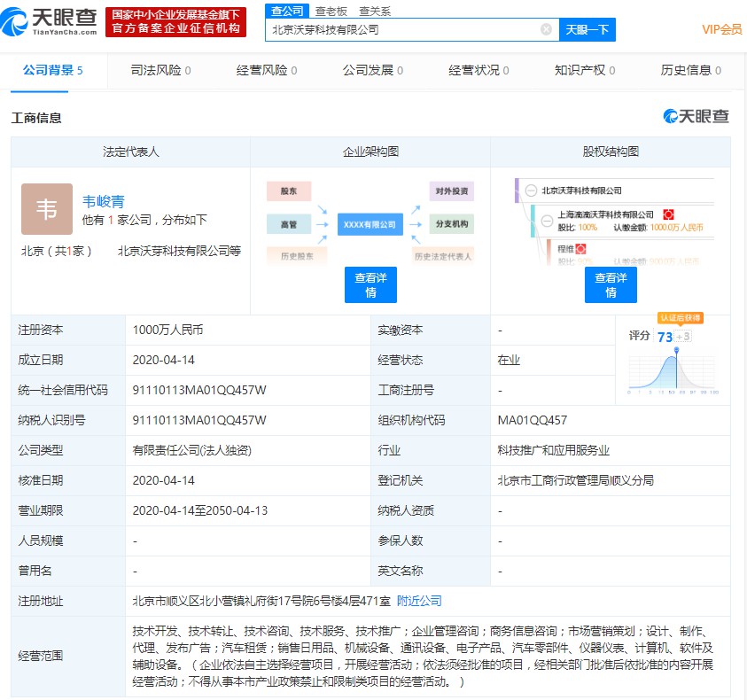Select the 查老板 search tab

(x=331, y=11)
